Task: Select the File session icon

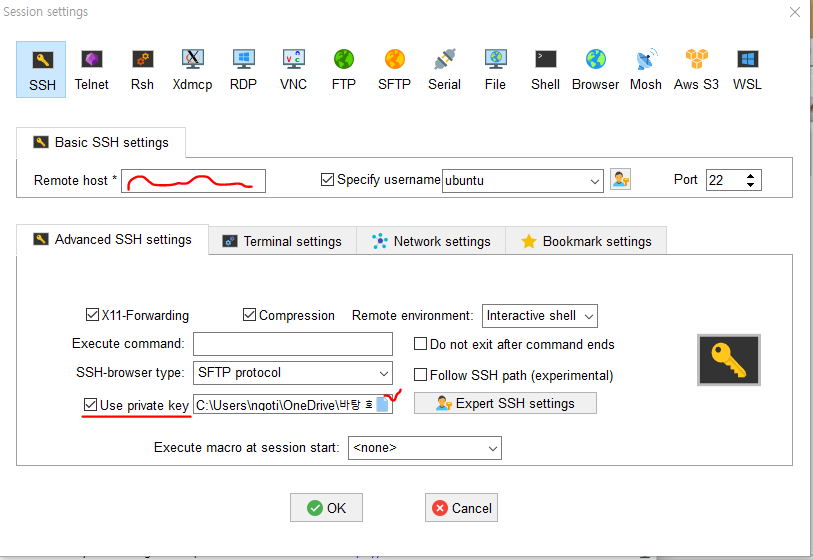Action: [x=495, y=69]
